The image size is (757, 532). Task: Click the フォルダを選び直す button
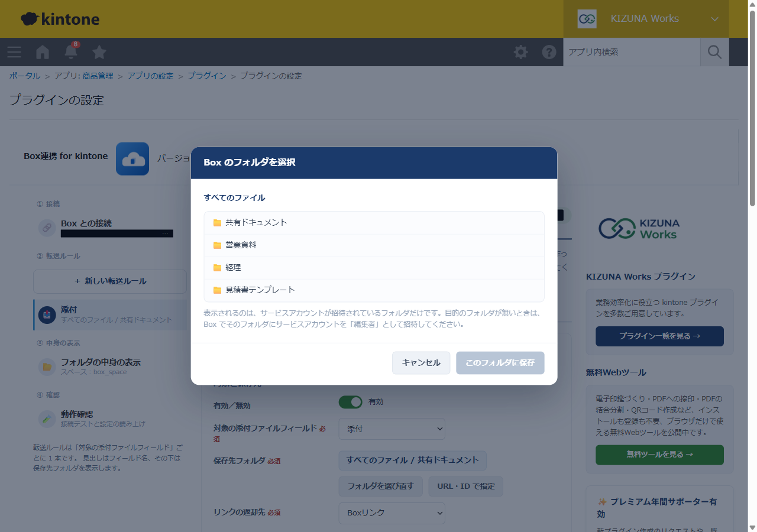(381, 486)
